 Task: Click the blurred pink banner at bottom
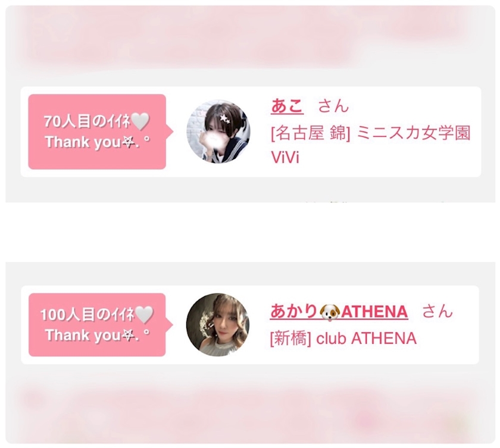point(251,413)
